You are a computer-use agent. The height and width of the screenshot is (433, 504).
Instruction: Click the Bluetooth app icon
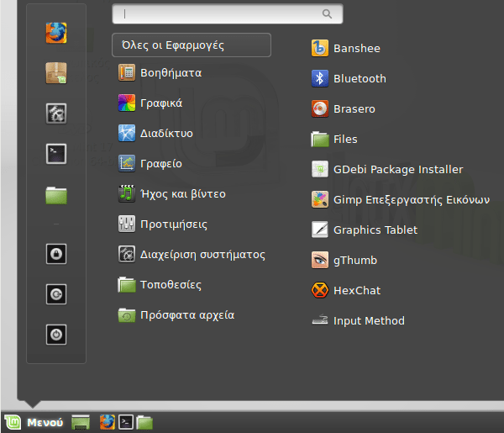pos(320,78)
